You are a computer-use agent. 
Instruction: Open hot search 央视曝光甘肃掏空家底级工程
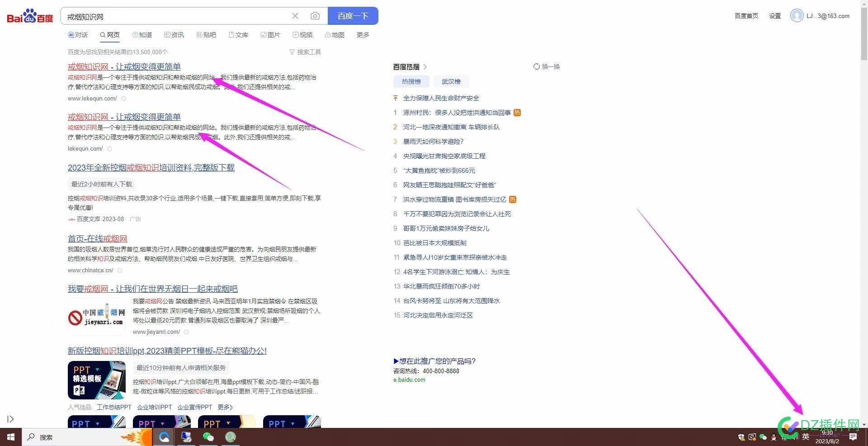tap(444, 156)
